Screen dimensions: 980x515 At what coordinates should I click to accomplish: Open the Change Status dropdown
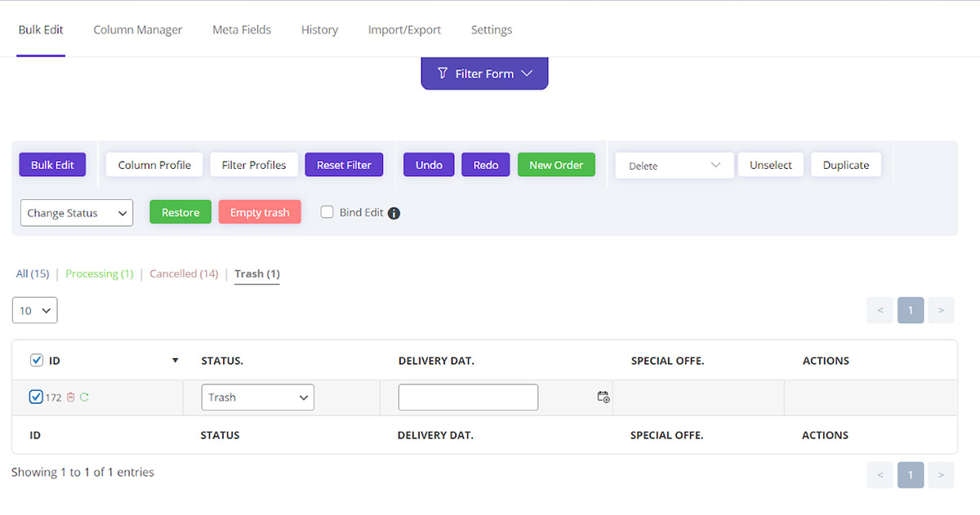(x=77, y=213)
